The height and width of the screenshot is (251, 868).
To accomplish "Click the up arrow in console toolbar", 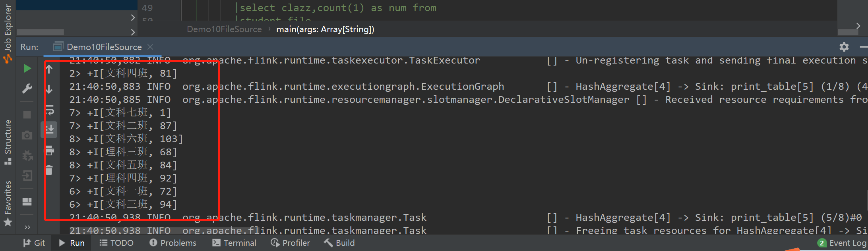I will [x=49, y=70].
